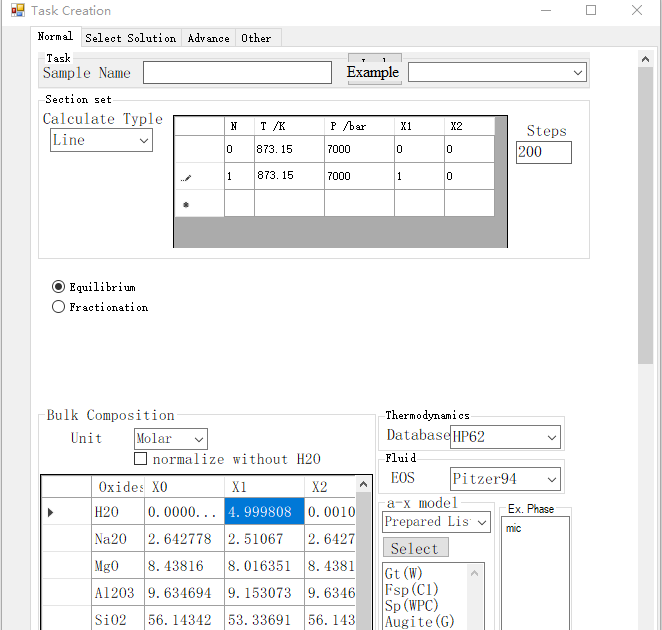Expand the Database HP62 dropdown
This screenshot has width=662, height=630.
click(505, 437)
